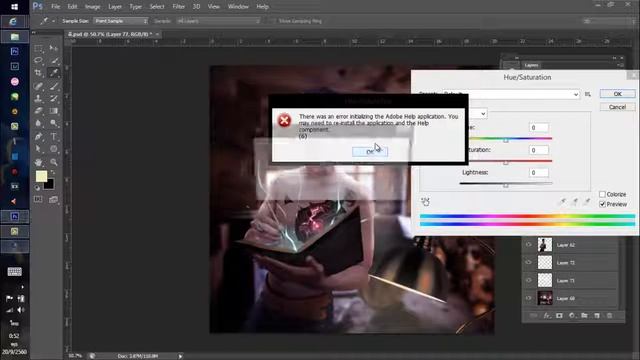Hide Layer 62 with its eye icon
Image resolution: width=640 pixels, height=360 pixels.
coord(529,245)
